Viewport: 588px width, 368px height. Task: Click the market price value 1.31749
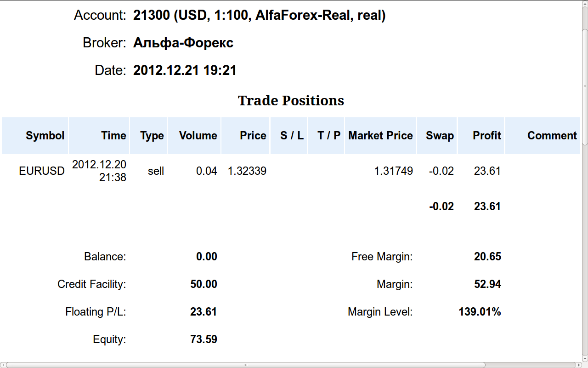point(394,171)
